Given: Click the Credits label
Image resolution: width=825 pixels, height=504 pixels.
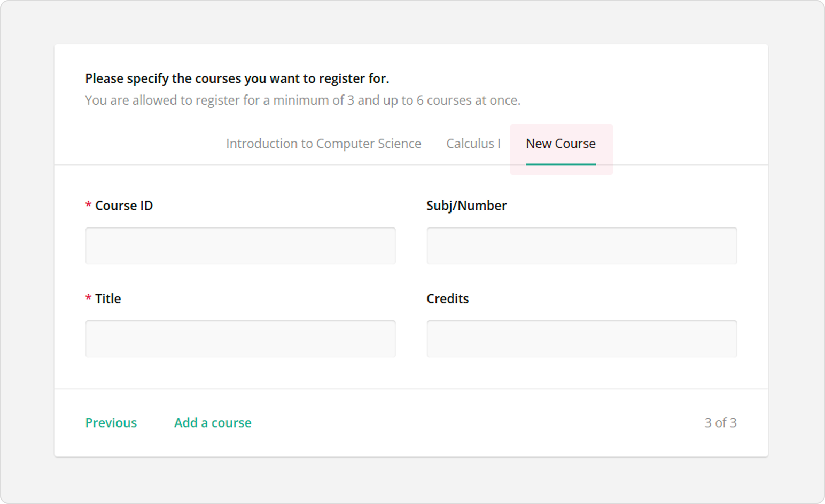Looking at the screenshot, I should click(447, 298).
